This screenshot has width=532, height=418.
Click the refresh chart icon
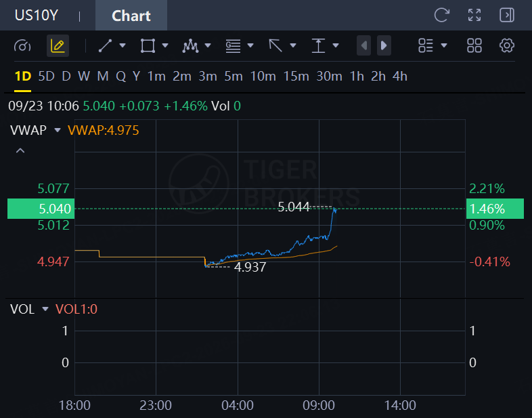[x=442, y=16]
